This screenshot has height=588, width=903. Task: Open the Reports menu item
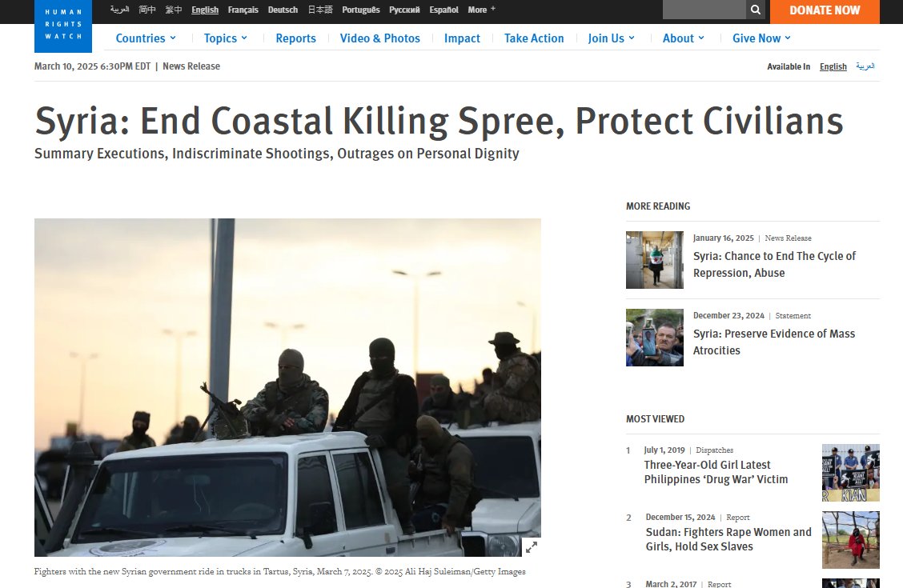click(296, 38)
